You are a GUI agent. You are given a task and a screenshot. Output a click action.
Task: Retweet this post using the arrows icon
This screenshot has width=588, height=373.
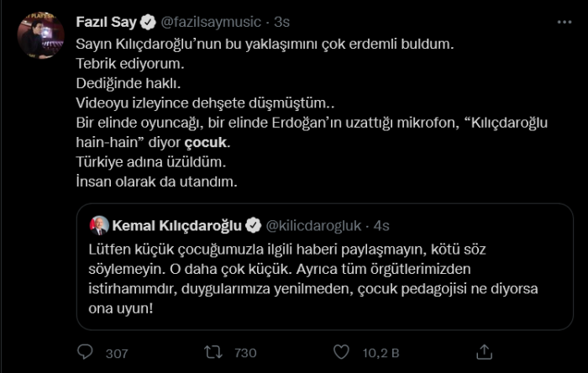215,352
